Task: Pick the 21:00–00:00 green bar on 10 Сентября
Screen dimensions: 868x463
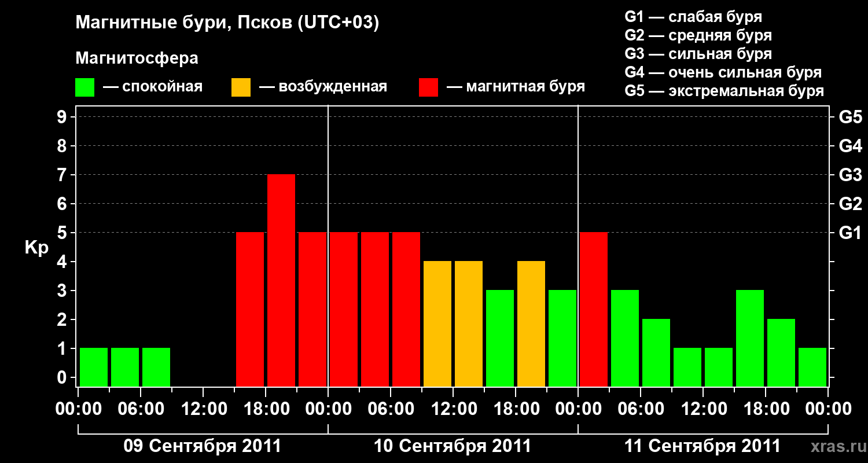Action: pos(562,338)
